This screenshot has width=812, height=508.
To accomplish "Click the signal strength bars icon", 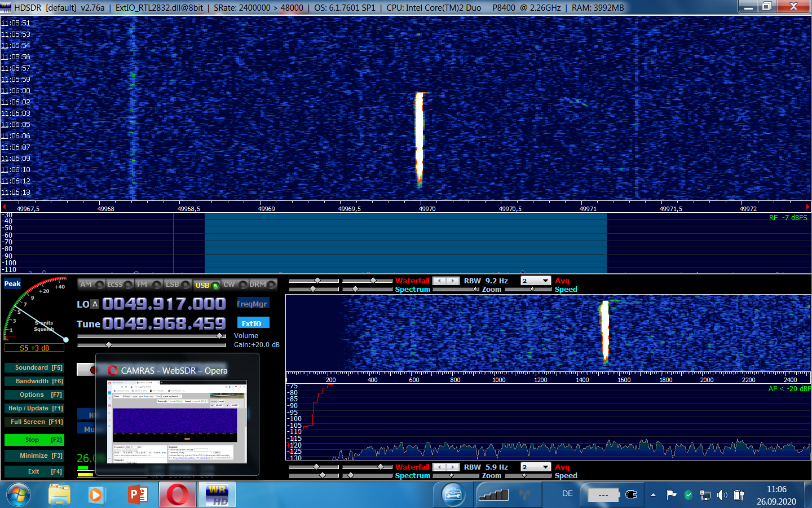I will [x=493, y=495].
